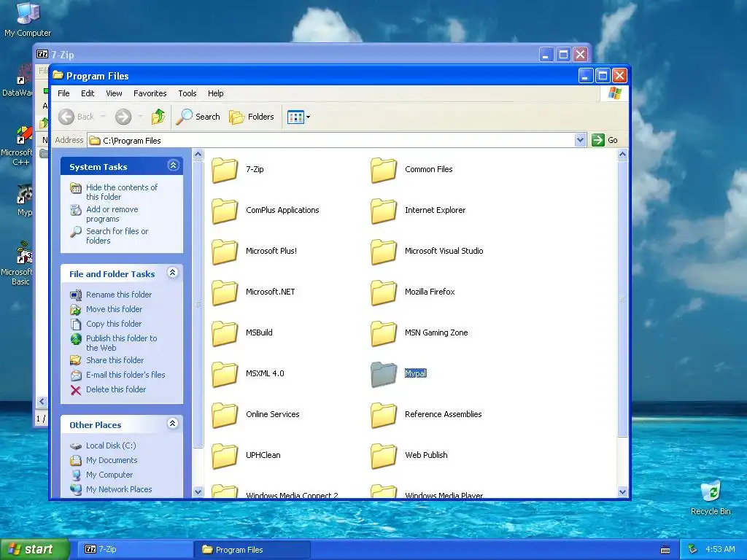Select the Microsoft Plus! folder icon

(225, 252)
